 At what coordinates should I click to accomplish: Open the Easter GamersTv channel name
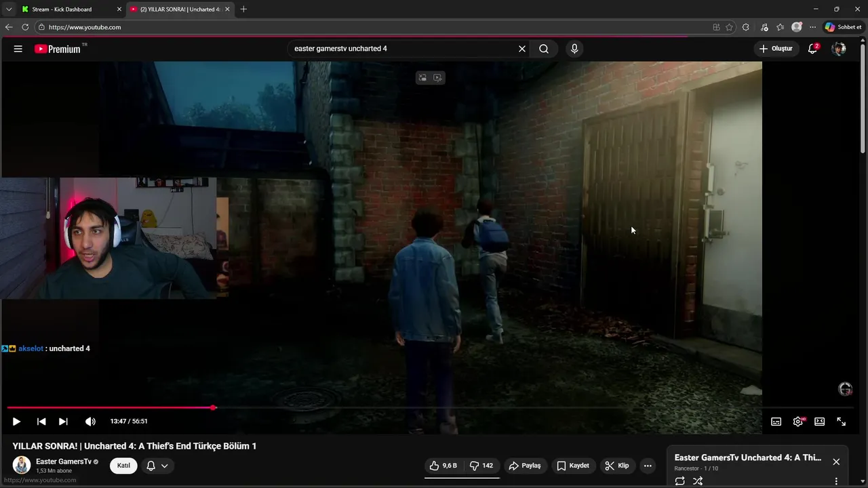click(x=64, y=462)
